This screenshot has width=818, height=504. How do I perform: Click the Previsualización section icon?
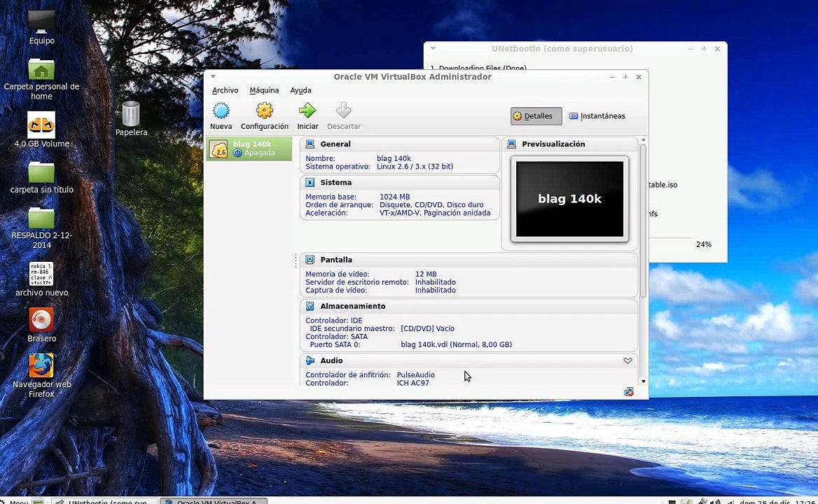click(511, 144)
